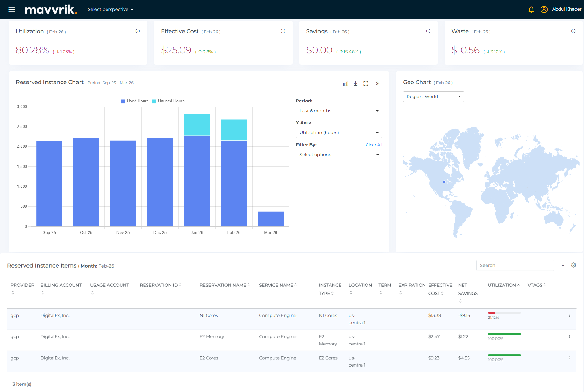Click the Clear All filter link

374,145
